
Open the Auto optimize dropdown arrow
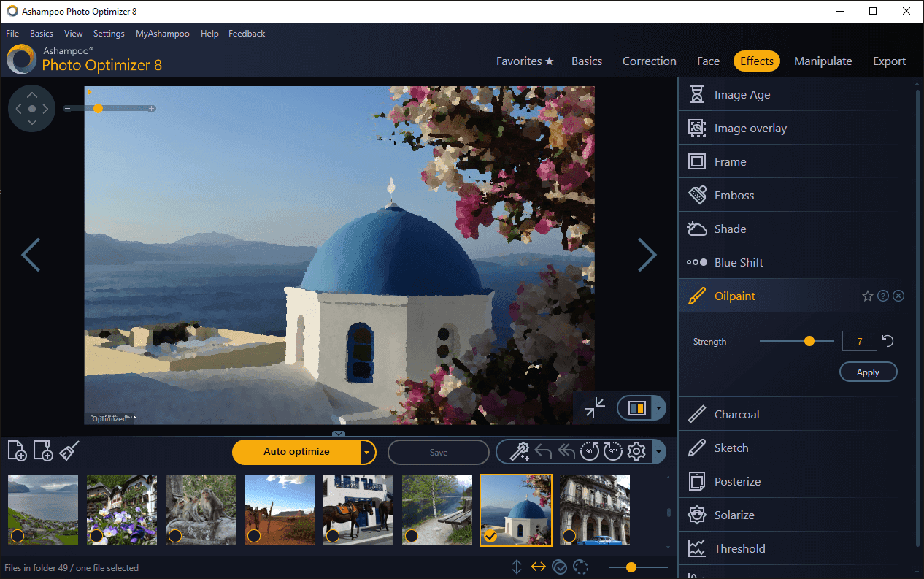tap(366, 452)
